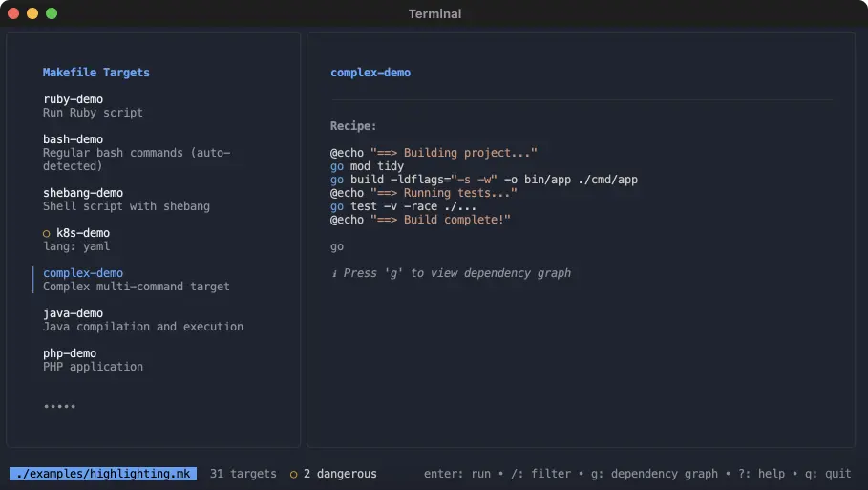Select the complex-demo target in list

tap(83, 273)
